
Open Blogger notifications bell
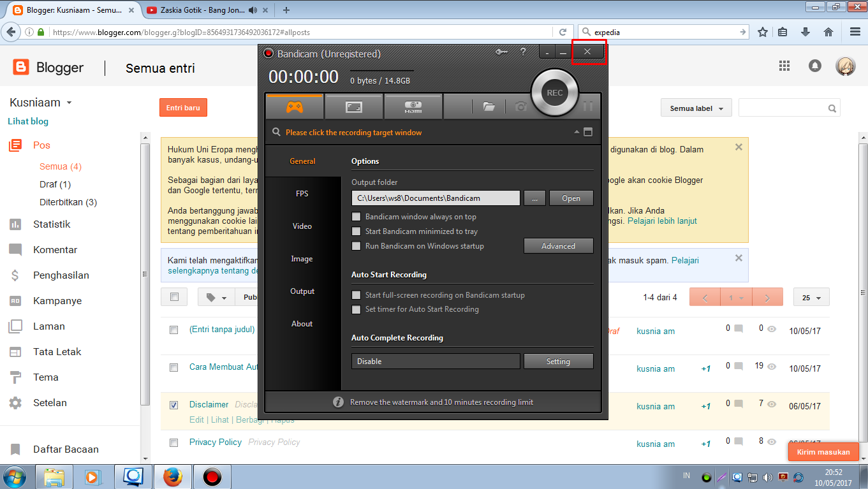[814, 66]
